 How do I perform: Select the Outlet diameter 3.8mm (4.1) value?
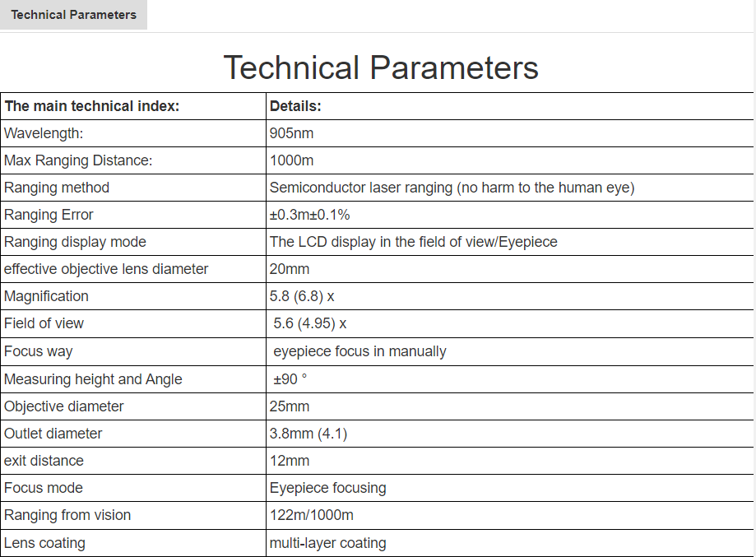click(x=308, y=434)
